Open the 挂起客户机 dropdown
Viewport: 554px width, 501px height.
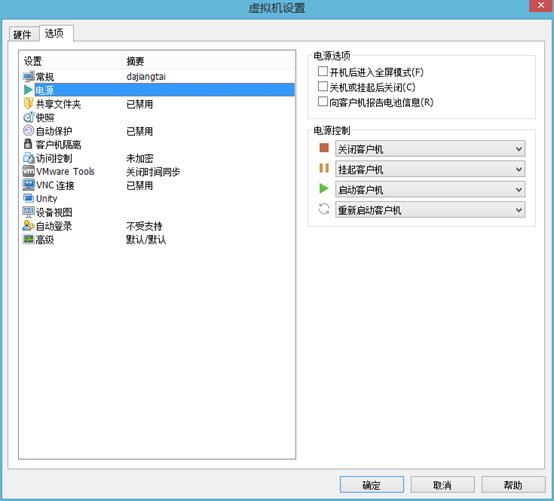(x=430, y=169)
